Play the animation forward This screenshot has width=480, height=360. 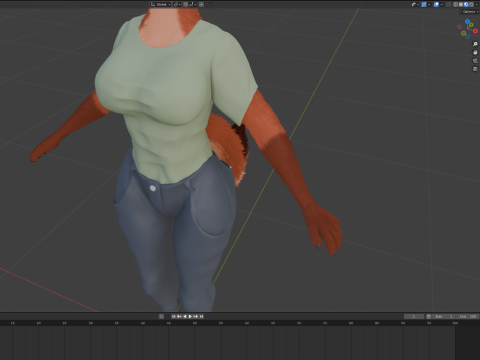[190, 316]
